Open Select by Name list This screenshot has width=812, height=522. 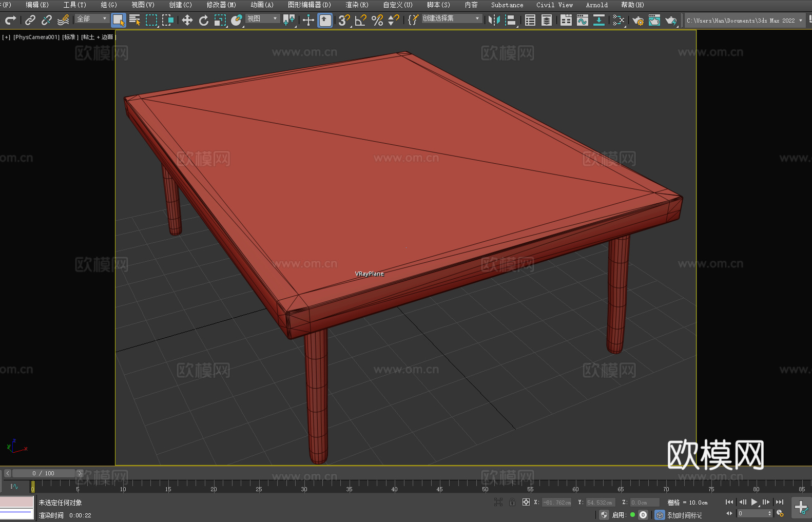pos(135,20)
